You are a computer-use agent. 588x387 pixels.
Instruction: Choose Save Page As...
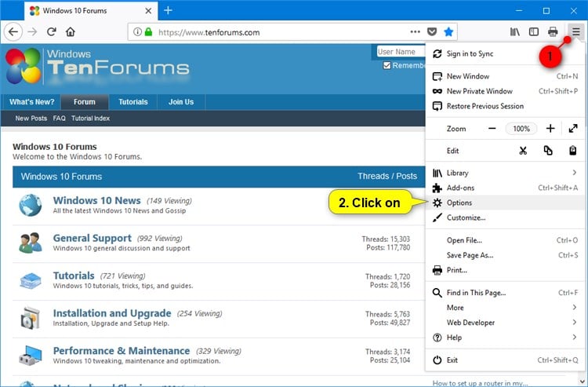[x=505, y=255]
